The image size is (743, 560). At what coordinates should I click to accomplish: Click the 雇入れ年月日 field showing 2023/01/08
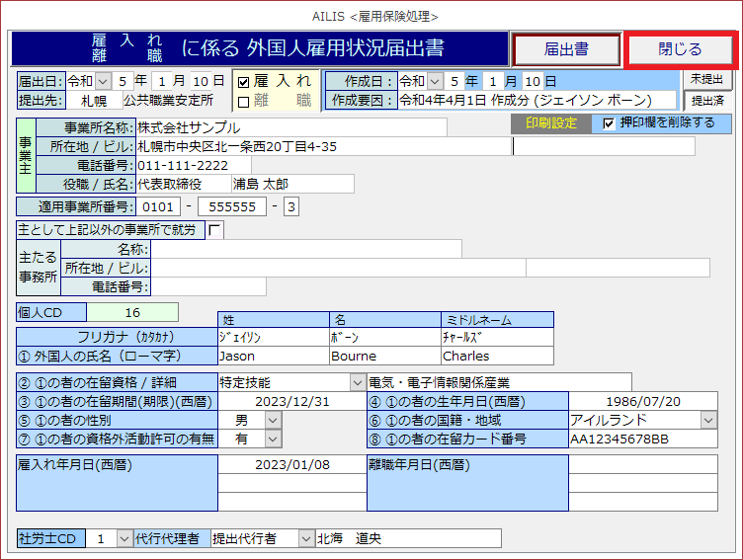pyautogui.click(x=291, y=464)
